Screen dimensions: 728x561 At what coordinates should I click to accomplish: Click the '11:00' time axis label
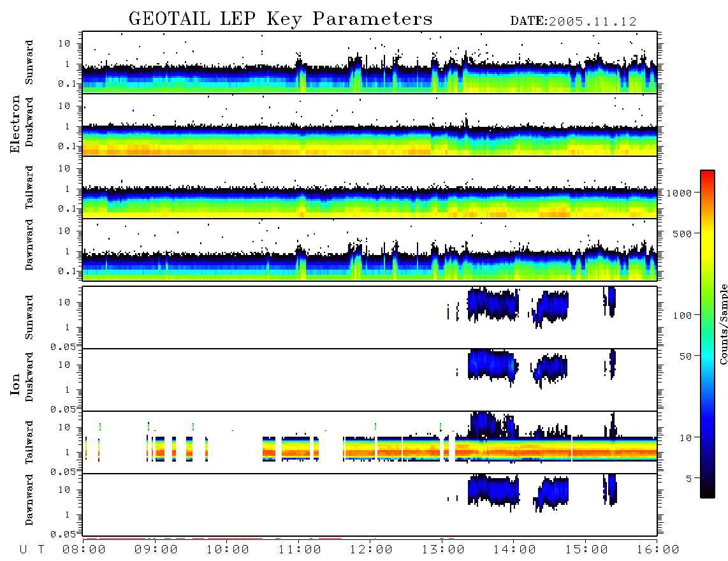(x=300, y=550)
